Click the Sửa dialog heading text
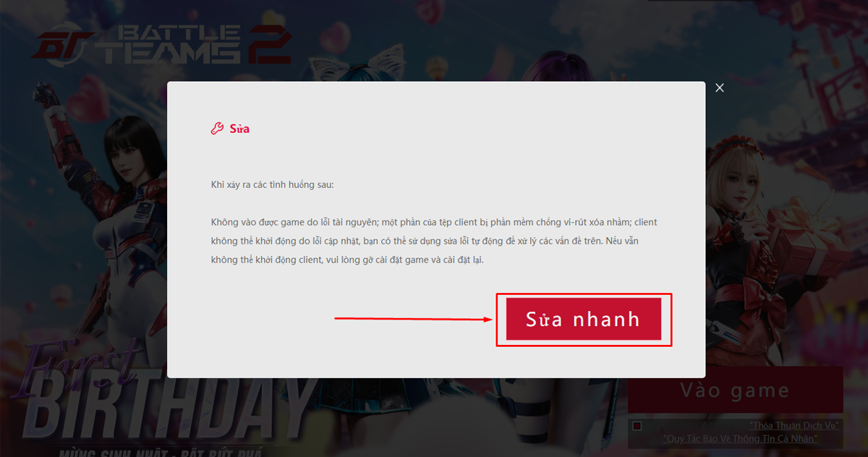 click(239, 129)
